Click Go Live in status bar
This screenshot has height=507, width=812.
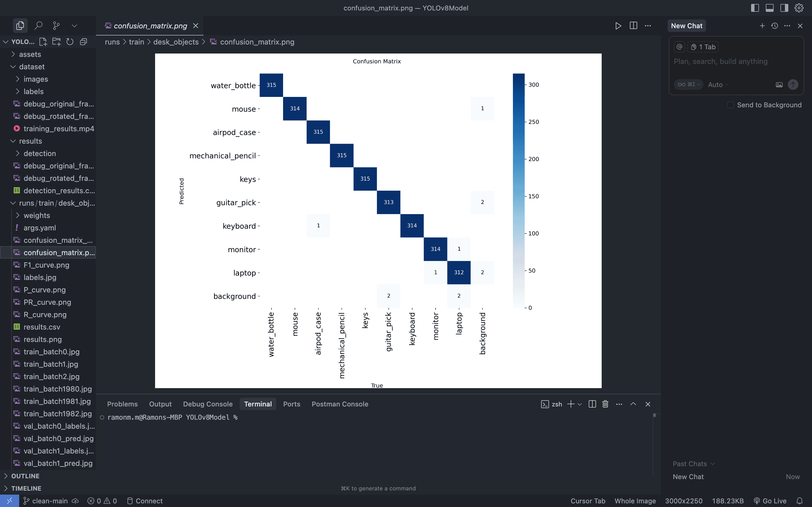click(770, 501)
